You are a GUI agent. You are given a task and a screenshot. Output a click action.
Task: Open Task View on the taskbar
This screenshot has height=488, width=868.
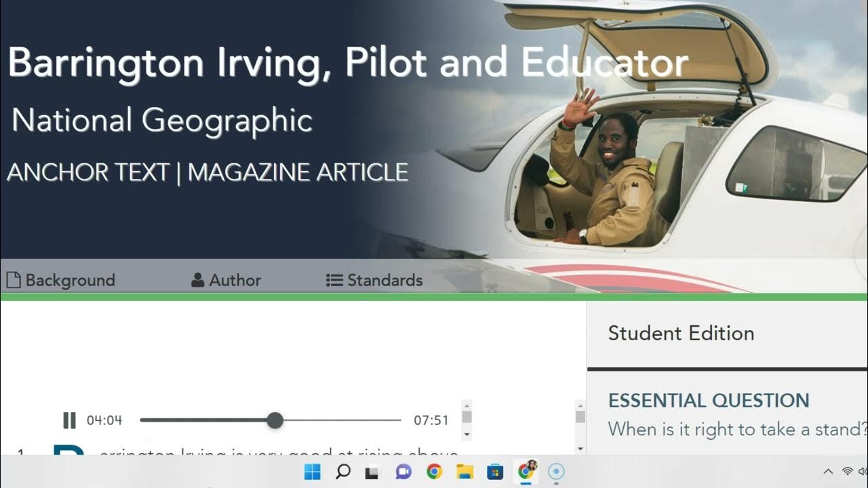[x=372, y=472]
